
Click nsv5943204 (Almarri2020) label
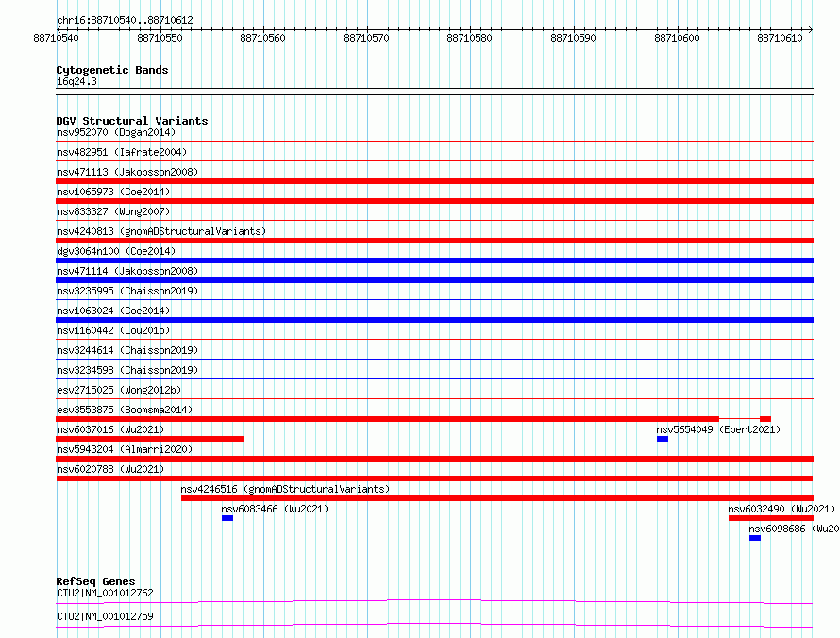tap(125, 449)
